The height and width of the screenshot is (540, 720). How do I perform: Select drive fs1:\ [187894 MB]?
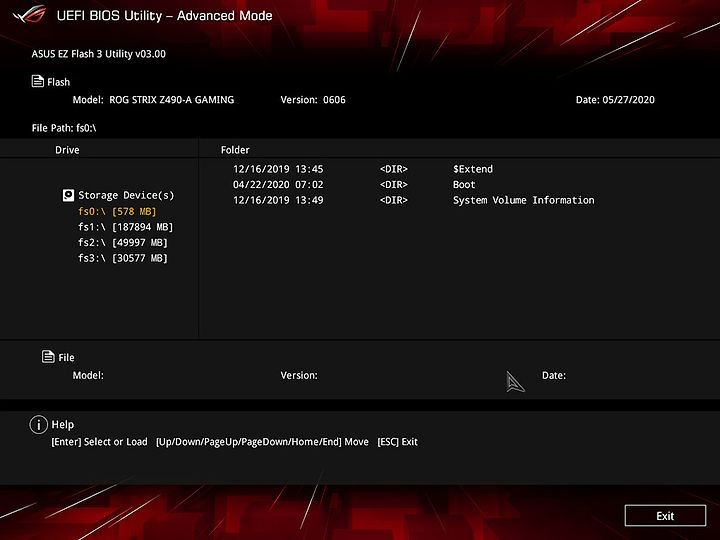[125, 227]
